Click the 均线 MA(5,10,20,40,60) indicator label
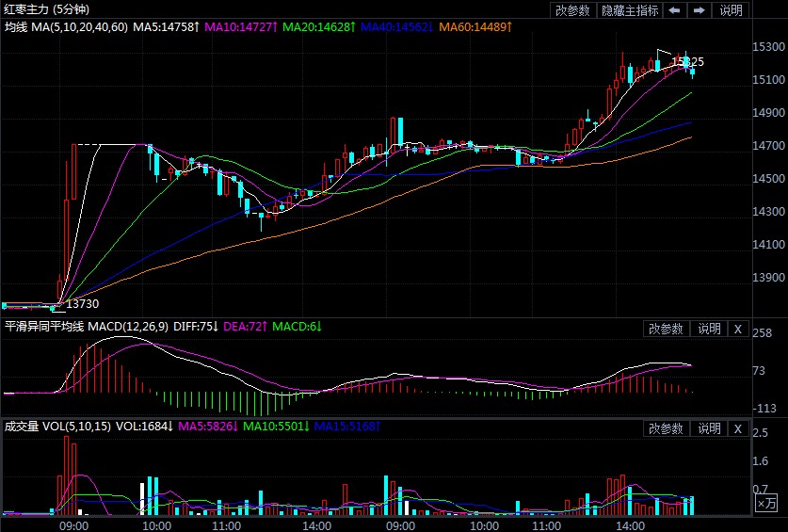The width and height of the screenshot is (788, 532). click(66, 27)
